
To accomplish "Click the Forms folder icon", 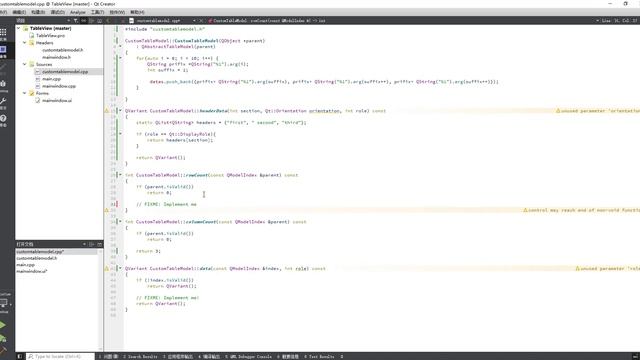I will point(31,93).
